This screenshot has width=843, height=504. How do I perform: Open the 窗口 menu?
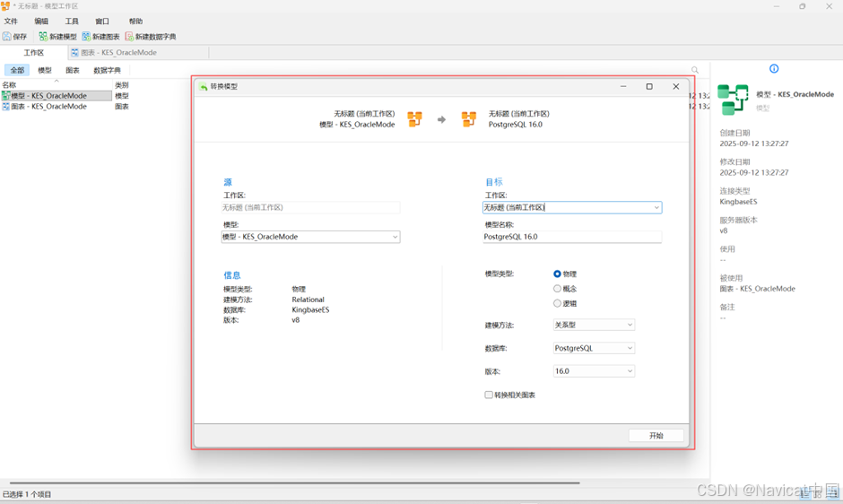[x=102, y=22]
